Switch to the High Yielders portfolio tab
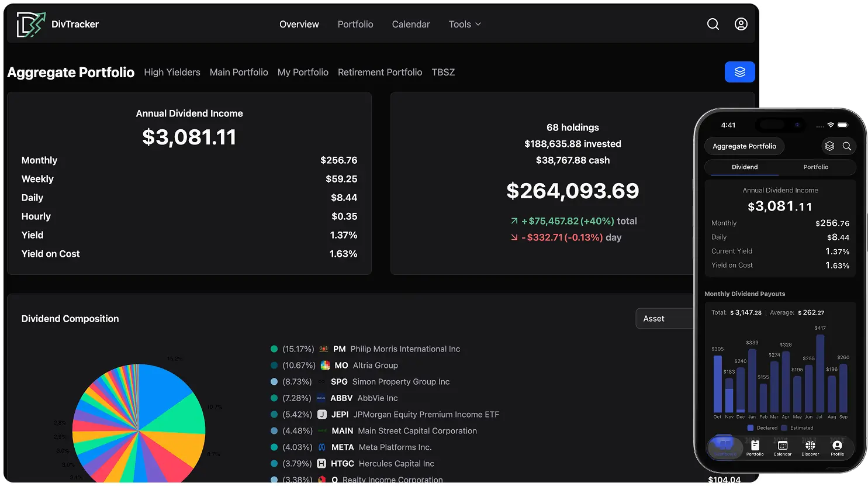Viewport: 868px width, 486px height. point(172,73)
